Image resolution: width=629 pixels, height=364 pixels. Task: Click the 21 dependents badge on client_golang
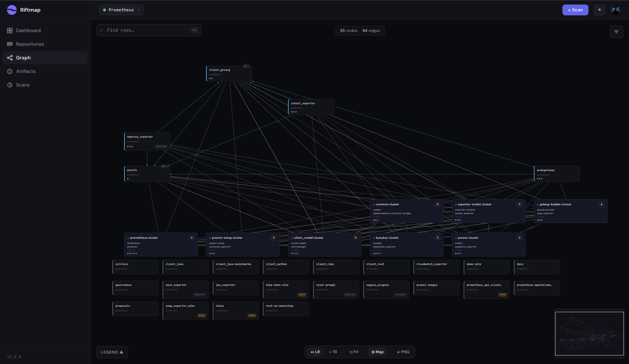click(246, 66)
